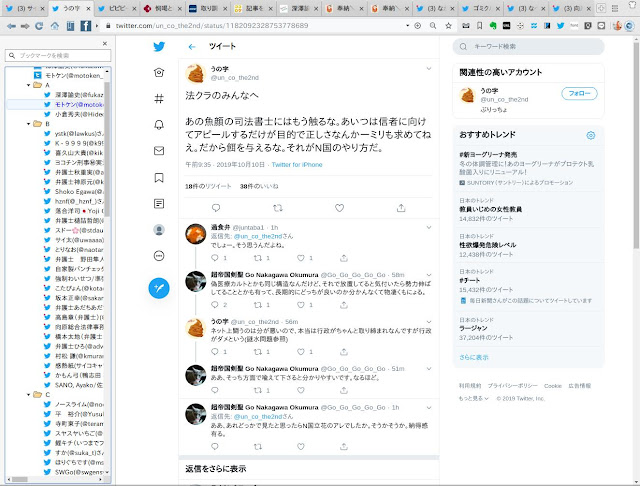Screen dimensions: 640x486
Task: Retweet the main tweet
Action: click(x=278, y=208)
